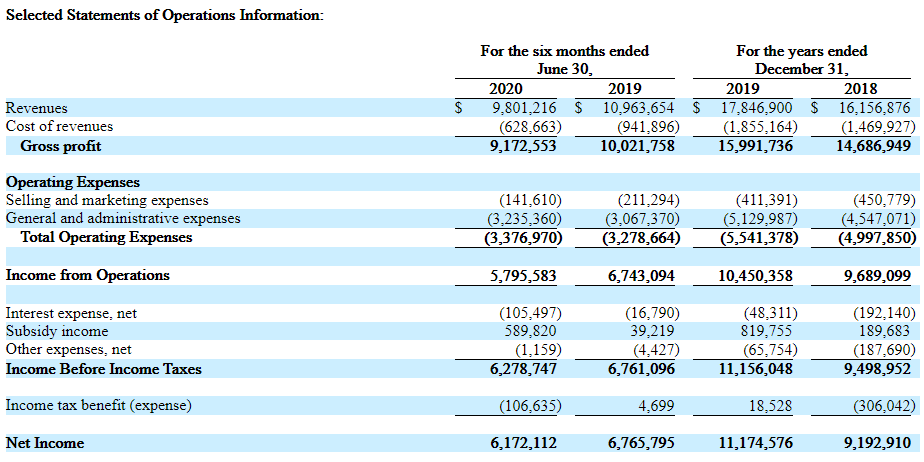Image resolution: width=924 pixels, height=462 pixels.
Task: Select the Total Operating Expenses row label
Action: pyautogui.click(x=106, y=238)
